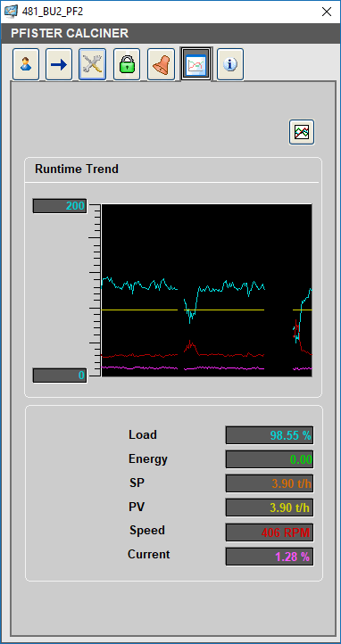This screenshot has width=341, height=644.
Task: Open full trend display via chart icon
Action: [x=302, y=132]
